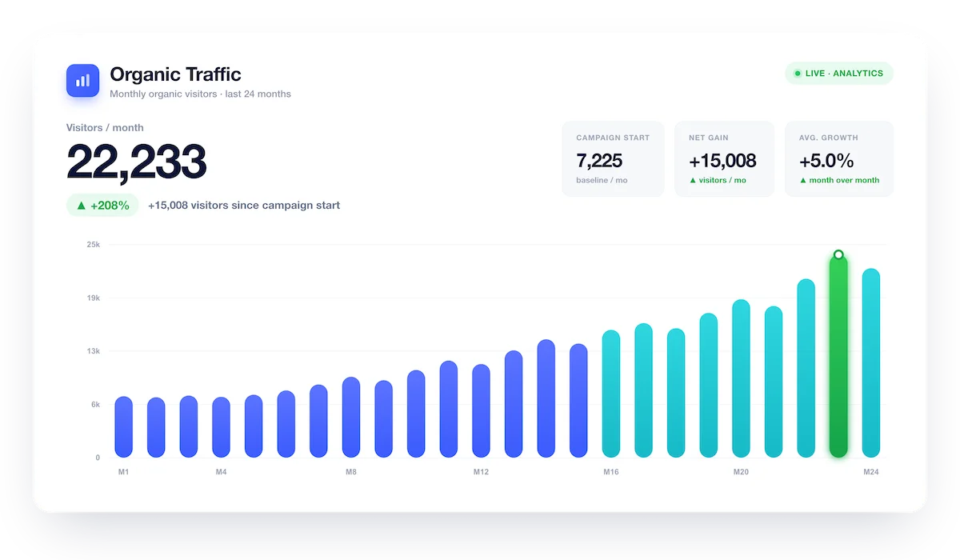Click the M20 x-axis label

click(741, 472)
